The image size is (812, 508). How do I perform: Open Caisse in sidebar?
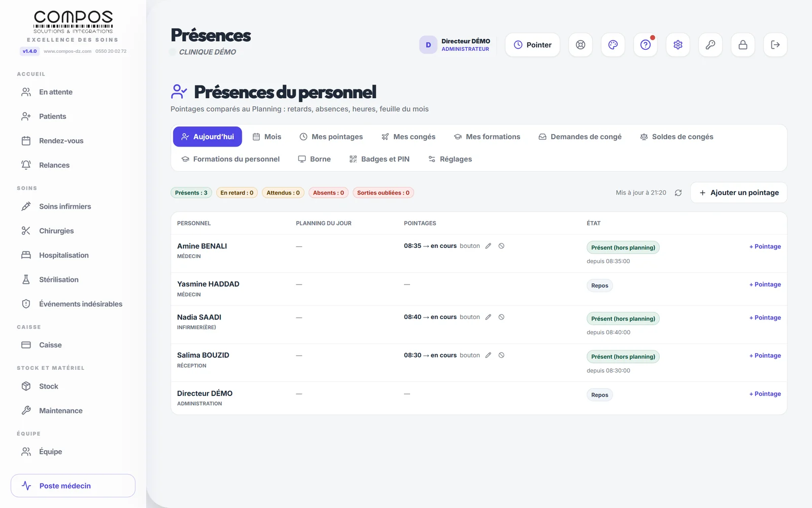coord(73,345)
